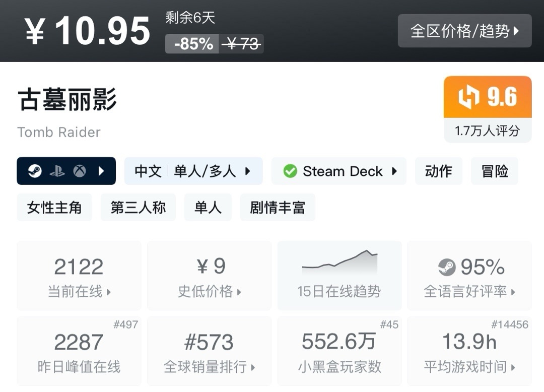Click the PlayStation platform icon

[x=57, y=171]
